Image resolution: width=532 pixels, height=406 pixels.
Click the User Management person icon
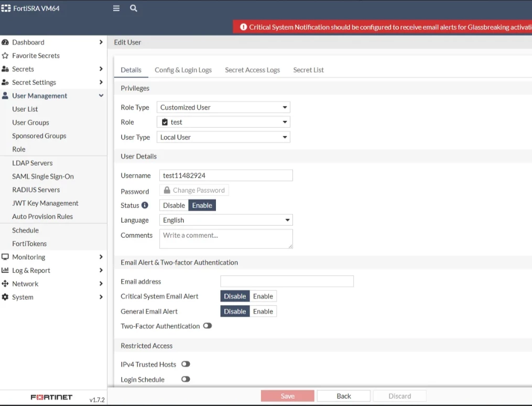pyautogui.click(x=5, y=96)
